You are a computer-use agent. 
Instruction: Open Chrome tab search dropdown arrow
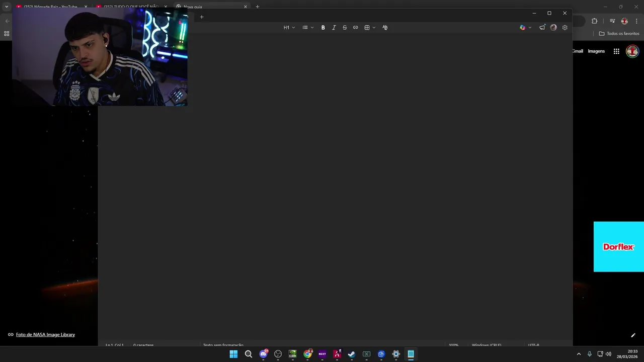coord(7,7)
